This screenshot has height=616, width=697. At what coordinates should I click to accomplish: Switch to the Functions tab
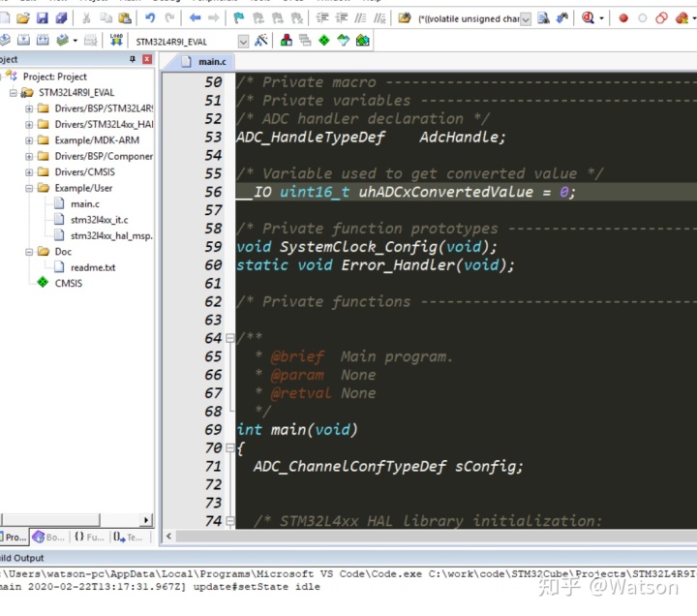(x=89, y=537)
